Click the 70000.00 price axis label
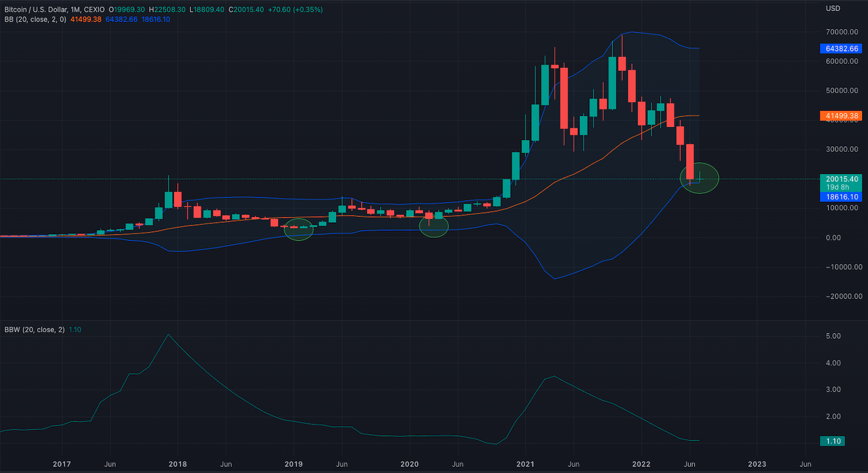The image size is (868, 473). 841,32
